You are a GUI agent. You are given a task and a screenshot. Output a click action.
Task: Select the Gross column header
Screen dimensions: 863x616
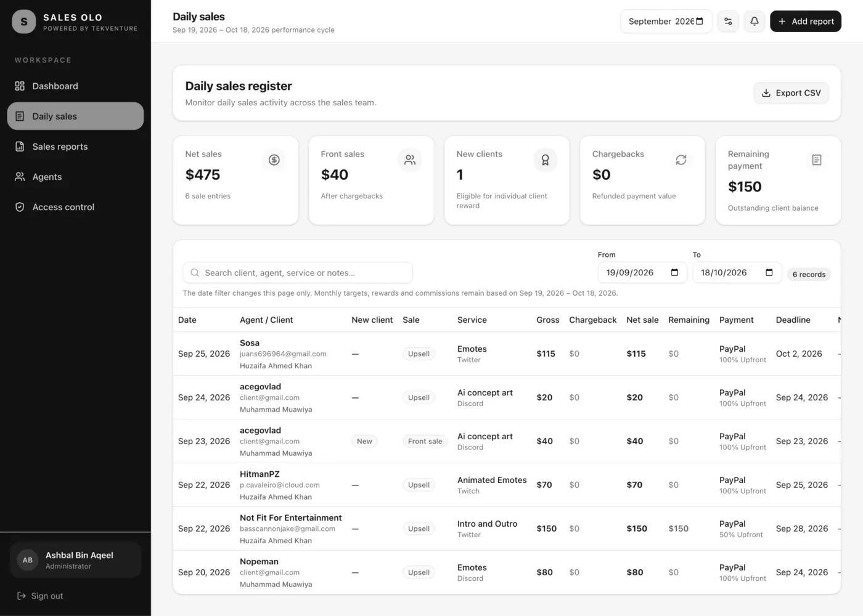click(548, 320)
